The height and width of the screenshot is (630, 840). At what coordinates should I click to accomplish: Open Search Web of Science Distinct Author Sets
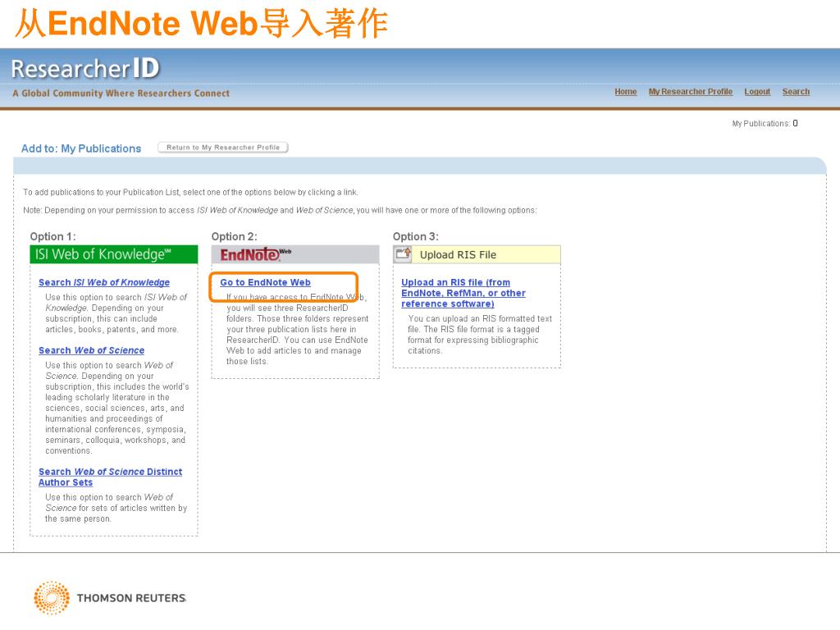(111, 477)
